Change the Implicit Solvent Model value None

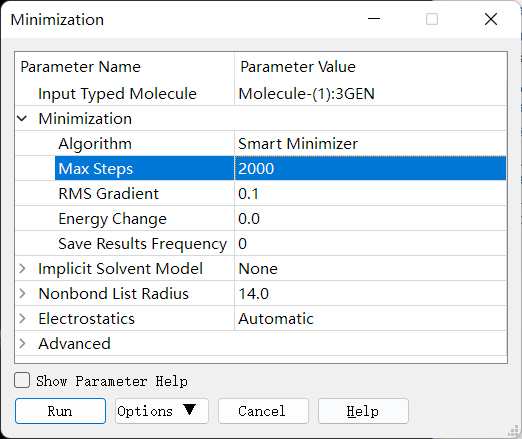[370, 268]
